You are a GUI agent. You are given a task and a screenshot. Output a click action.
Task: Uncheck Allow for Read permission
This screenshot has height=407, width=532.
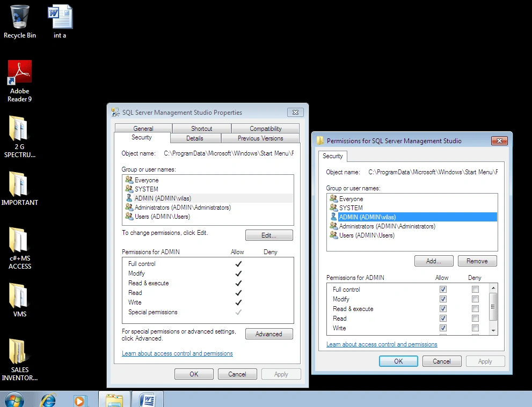tap(443, 318)
